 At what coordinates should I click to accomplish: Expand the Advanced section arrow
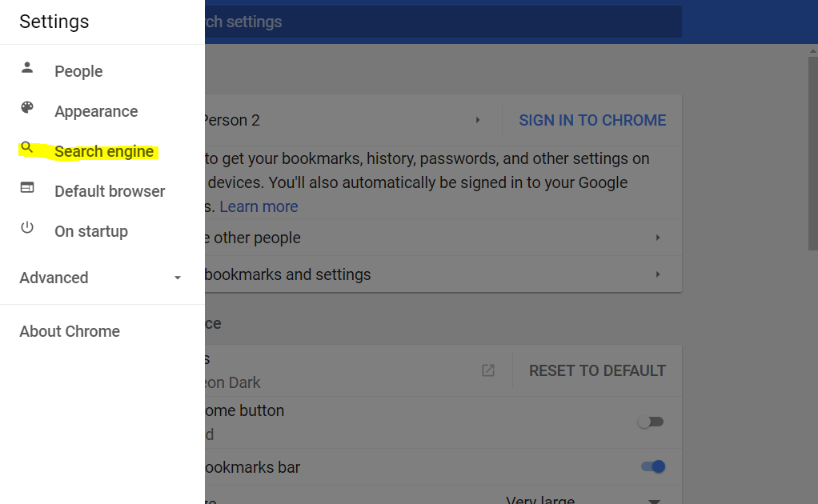[178, 278]
